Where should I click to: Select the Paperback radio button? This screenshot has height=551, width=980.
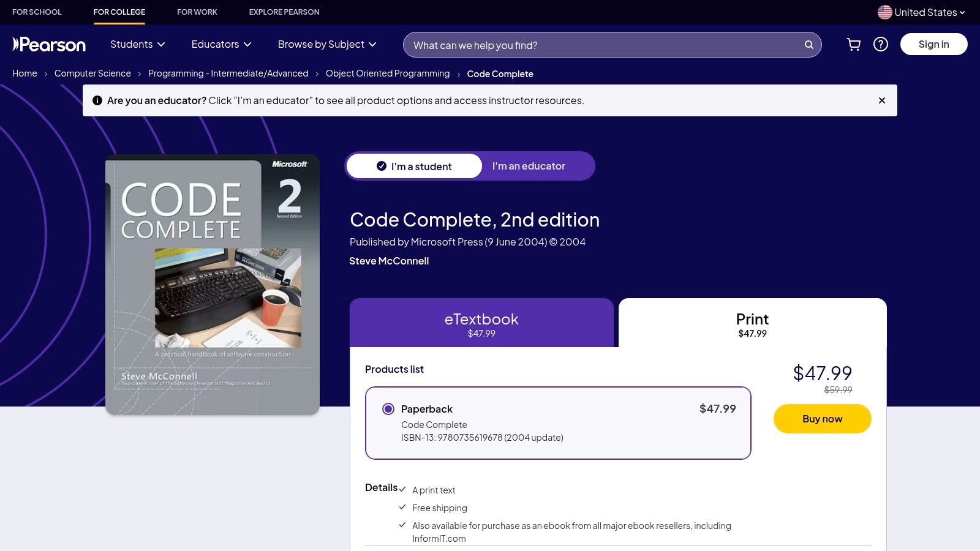point(388,409)
